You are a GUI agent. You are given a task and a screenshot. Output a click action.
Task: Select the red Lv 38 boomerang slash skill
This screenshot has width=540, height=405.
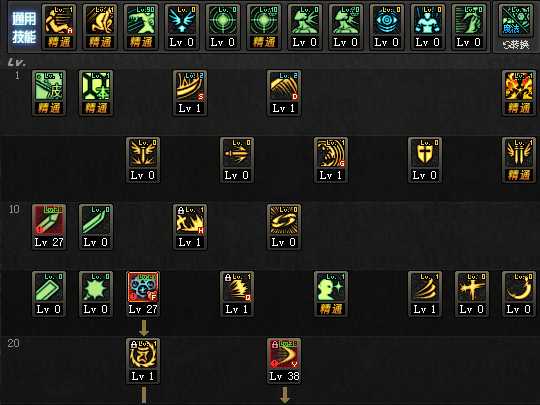coord(284,361)
